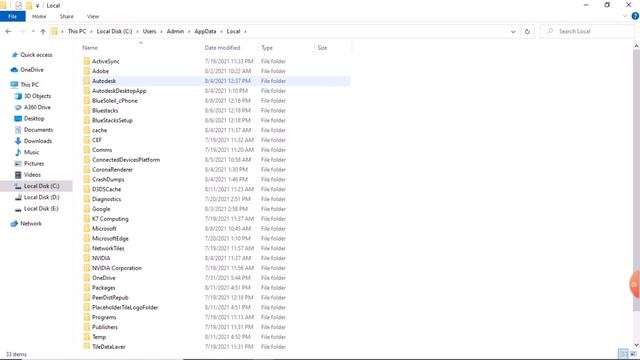The height and width of the screenshot is (360, 640).
Task: Focus the Search Local field
Action: pyautogui.click(x=587, y=31)
